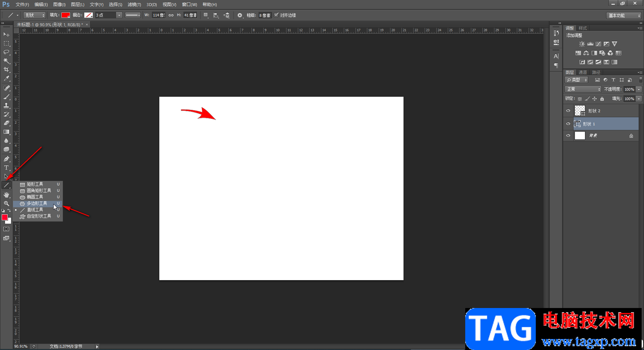This screenshot has height=350, width=644.
Task: Choose 多边形工具 from flyout
Action: 38,204
